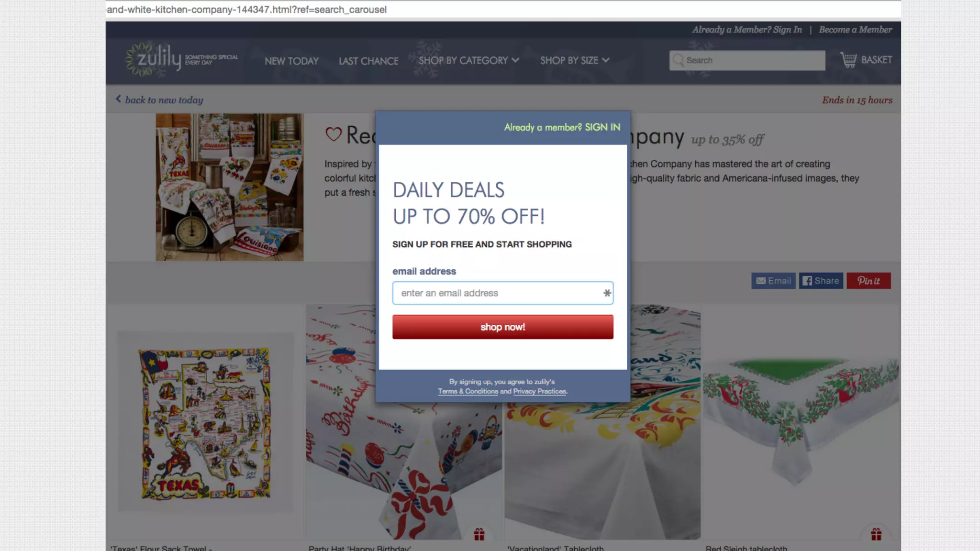Select the Texas Flour Sack Towel thumbnail

pos(205,423)
